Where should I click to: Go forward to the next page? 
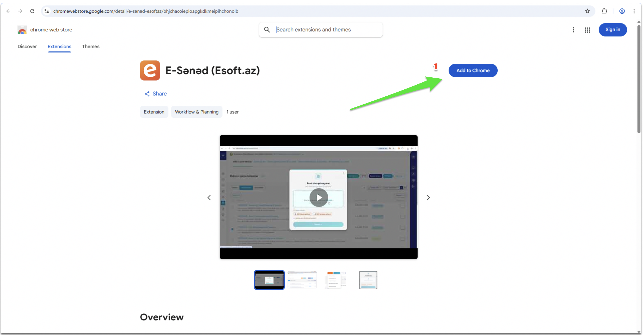20,11
